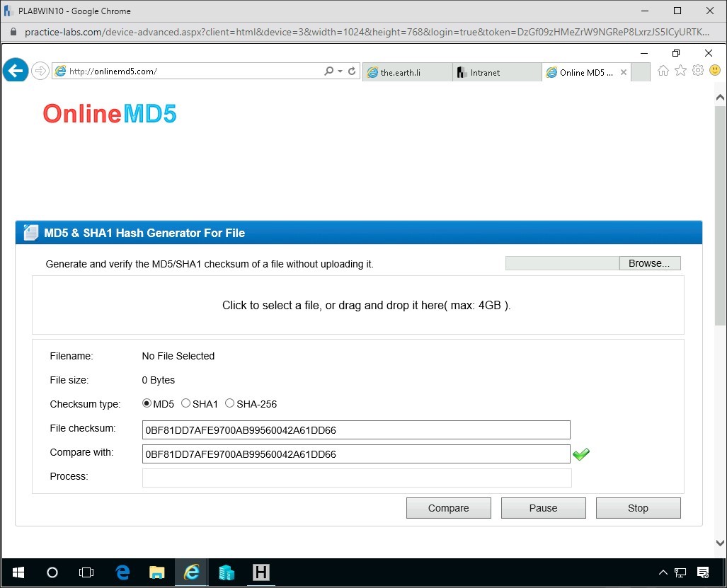Click the green checkmark next to Compare with
727x588 pixels.
pos(581,454)
